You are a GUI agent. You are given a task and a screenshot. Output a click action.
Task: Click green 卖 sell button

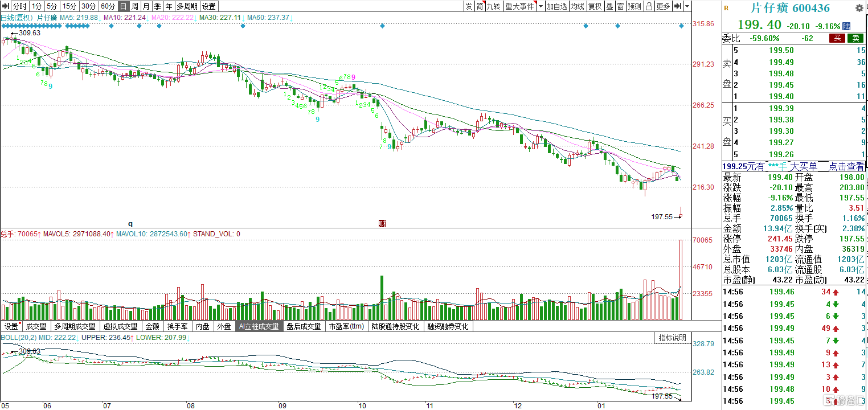point(855,38)
